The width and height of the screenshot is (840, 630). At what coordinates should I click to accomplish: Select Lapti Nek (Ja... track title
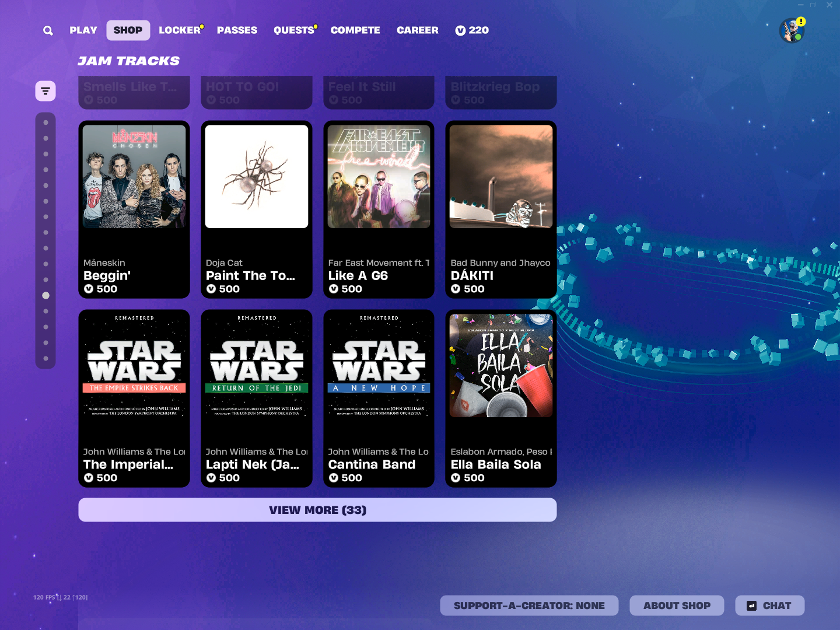253,465
